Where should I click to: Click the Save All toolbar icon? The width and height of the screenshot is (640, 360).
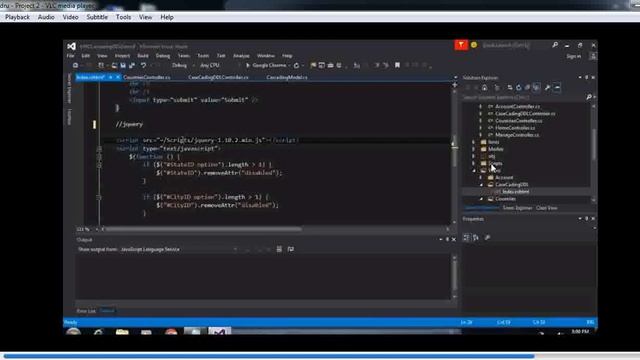pyautogui.click(x=132, y=65)
